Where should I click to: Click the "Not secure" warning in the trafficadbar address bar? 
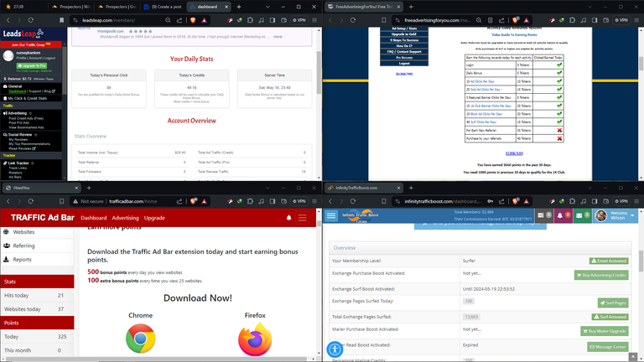[x=88, y=201]
